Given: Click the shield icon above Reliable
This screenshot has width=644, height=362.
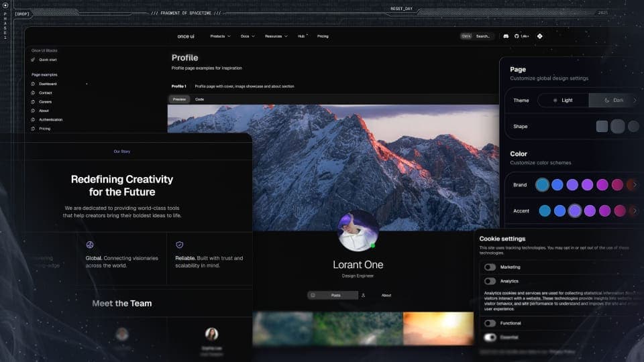Looking at the screenshot, I should [x=180, y=245].
